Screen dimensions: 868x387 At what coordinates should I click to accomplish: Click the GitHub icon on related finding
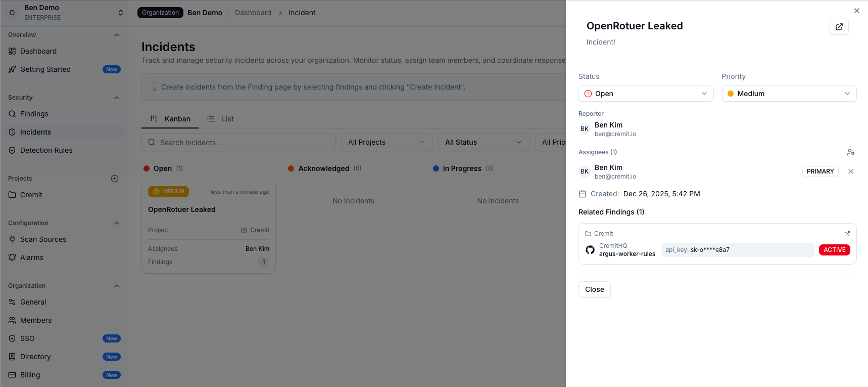590,250
